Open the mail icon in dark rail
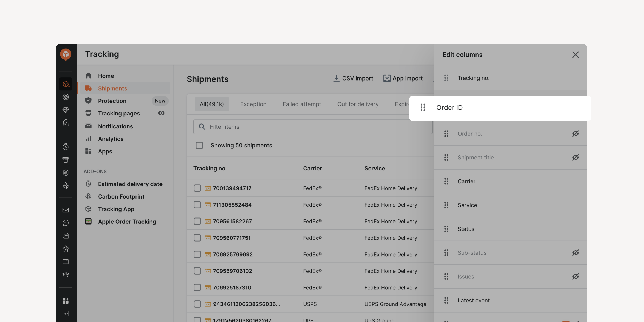Image resolution: width=644 pixels, height=322 pixels. click(x=66, y=210)
